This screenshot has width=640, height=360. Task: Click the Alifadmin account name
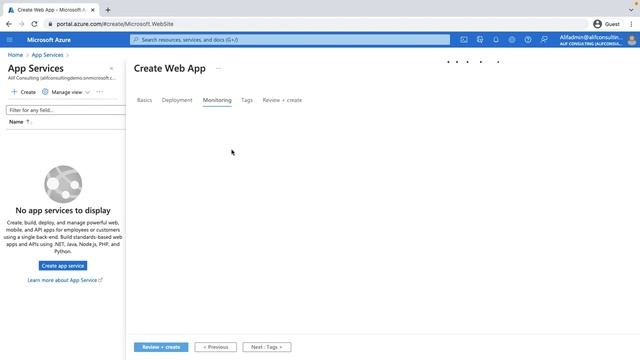tap(591, 37)
